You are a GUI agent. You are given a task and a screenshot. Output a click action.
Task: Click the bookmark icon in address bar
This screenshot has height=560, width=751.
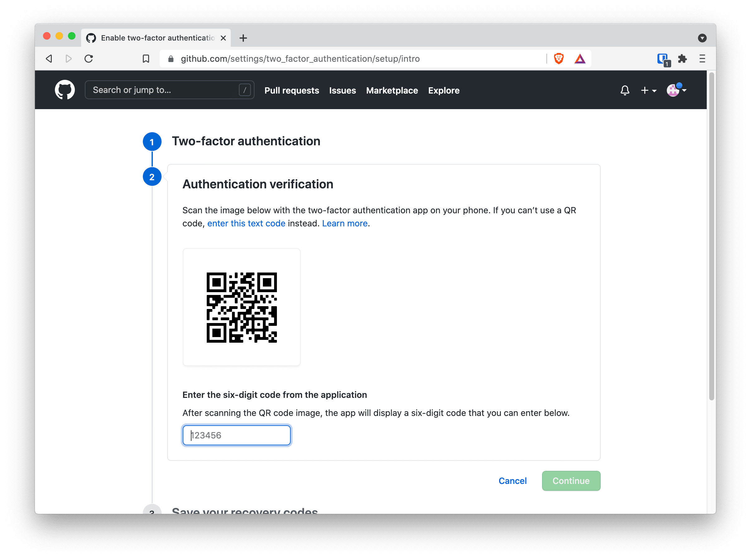pos(145,59)
